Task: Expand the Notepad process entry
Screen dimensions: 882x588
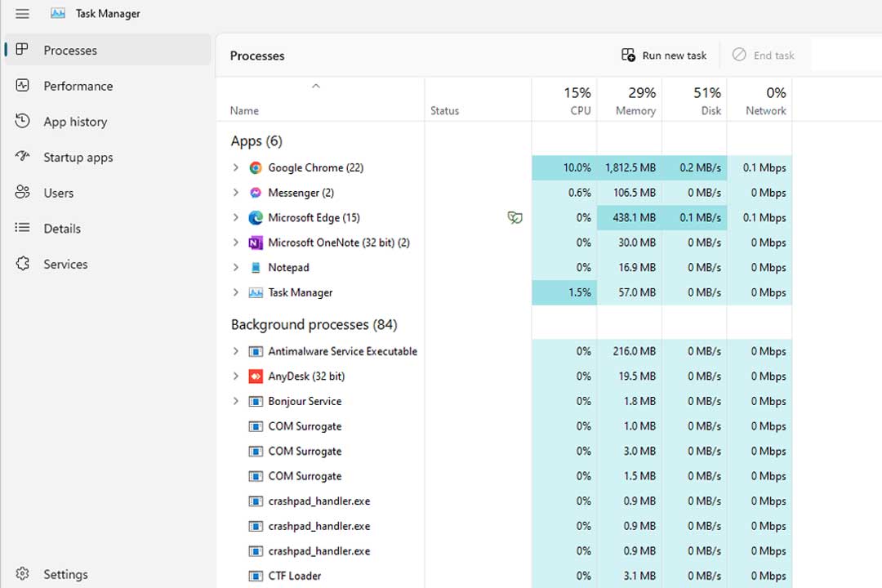Action: coord(236,267)
